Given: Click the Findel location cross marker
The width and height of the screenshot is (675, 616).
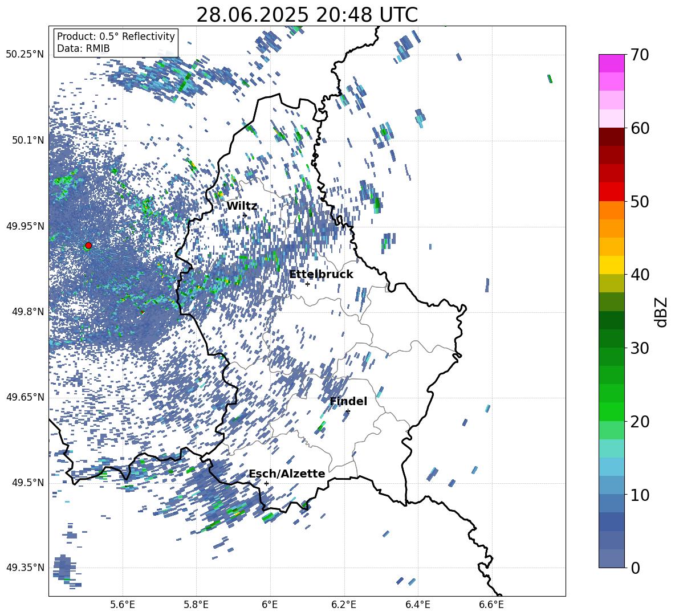Looking at the screenshot, I should click(x=348, y=411).
